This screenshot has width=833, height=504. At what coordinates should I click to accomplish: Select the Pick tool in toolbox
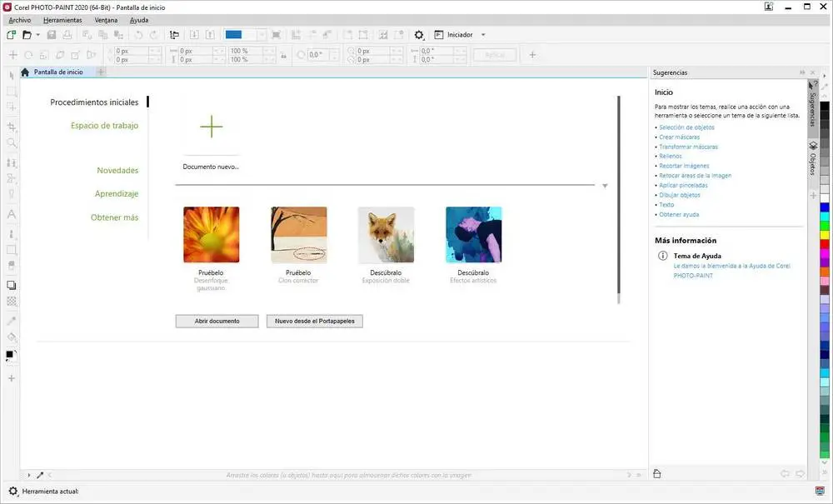coord(12,76)
